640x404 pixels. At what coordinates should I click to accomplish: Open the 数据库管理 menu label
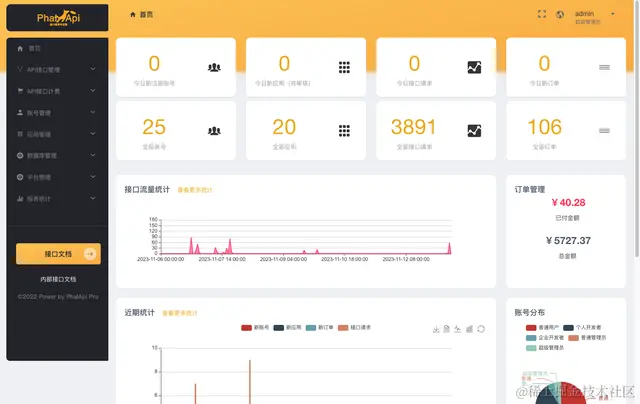42,155
